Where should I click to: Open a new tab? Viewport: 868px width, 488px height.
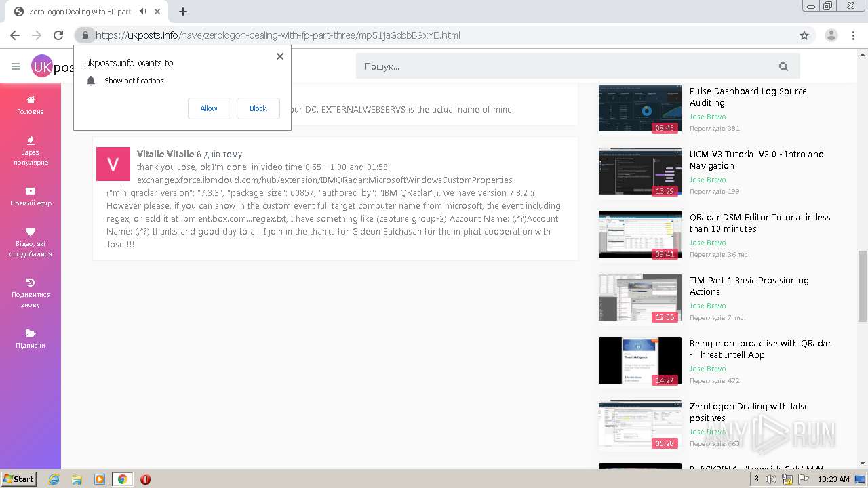pos(183,12)
